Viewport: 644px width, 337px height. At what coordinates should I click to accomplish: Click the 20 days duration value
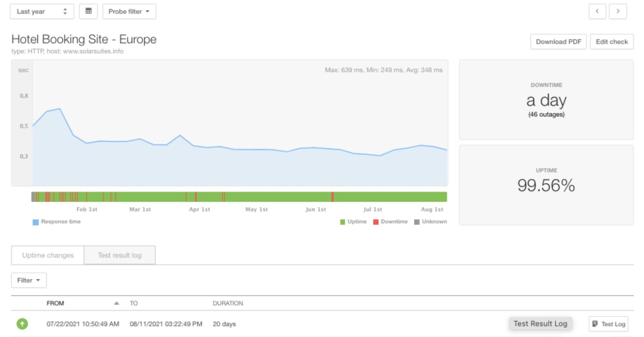click(224, 324)
